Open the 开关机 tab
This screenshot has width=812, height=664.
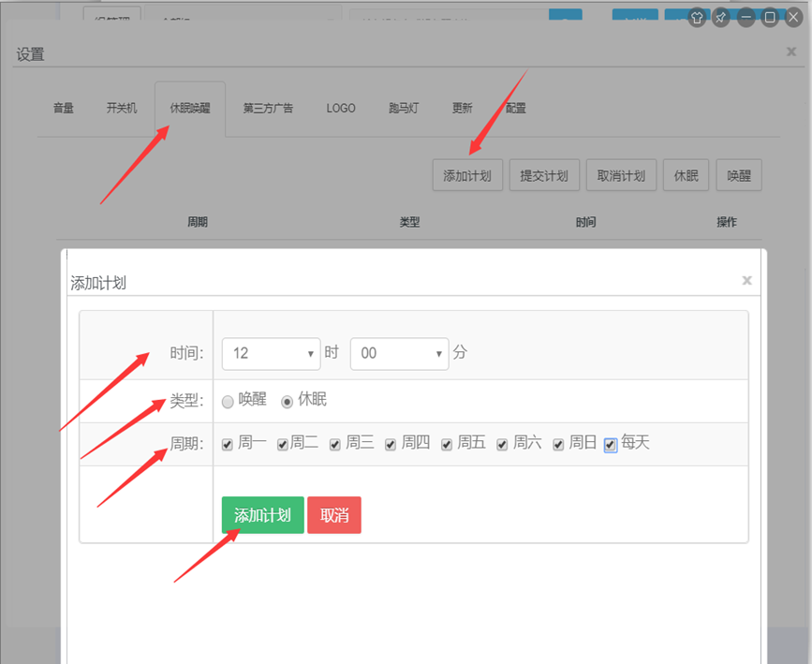coord(122,109)
